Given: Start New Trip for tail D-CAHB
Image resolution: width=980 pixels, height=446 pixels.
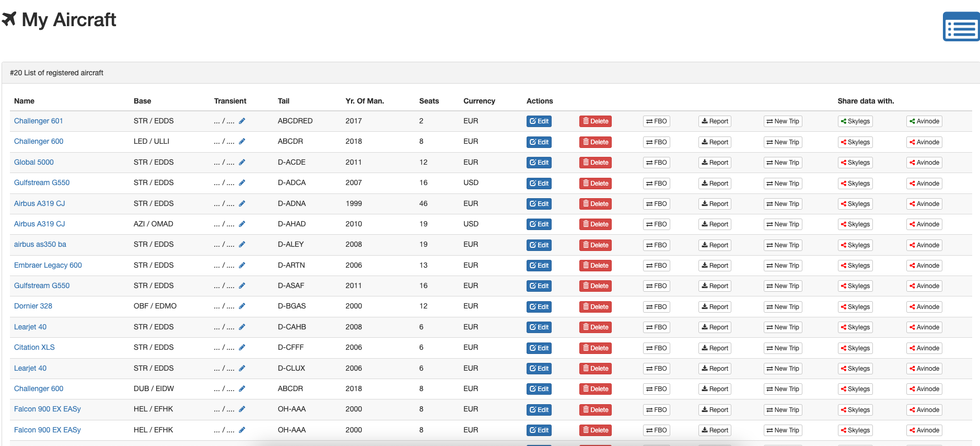Looking at the screenshot, I should (782, 327).
